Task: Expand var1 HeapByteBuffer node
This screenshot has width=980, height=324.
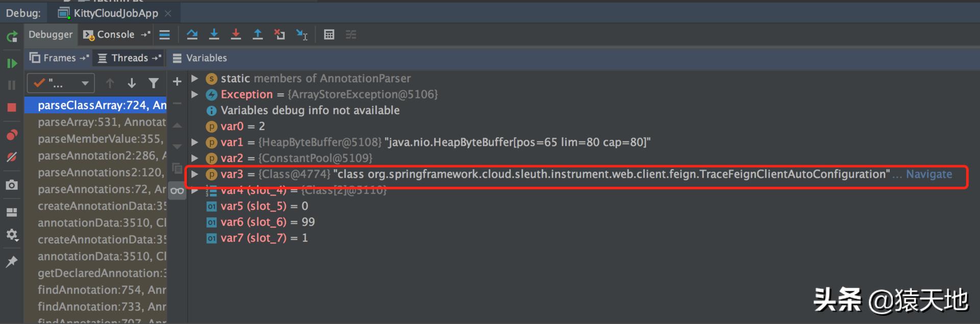Action: click(x=194, y=142)
